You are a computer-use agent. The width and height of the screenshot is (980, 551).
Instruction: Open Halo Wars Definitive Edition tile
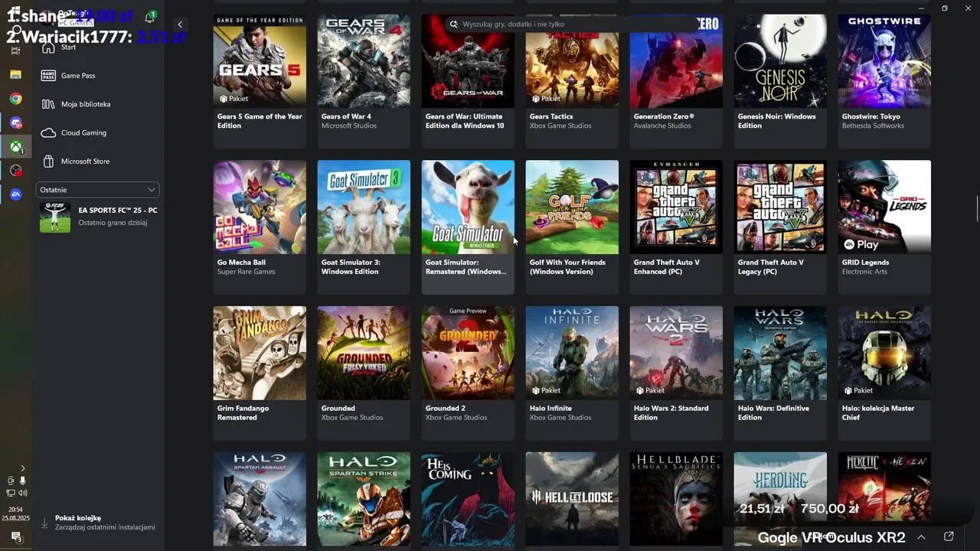tap(780, 373)
